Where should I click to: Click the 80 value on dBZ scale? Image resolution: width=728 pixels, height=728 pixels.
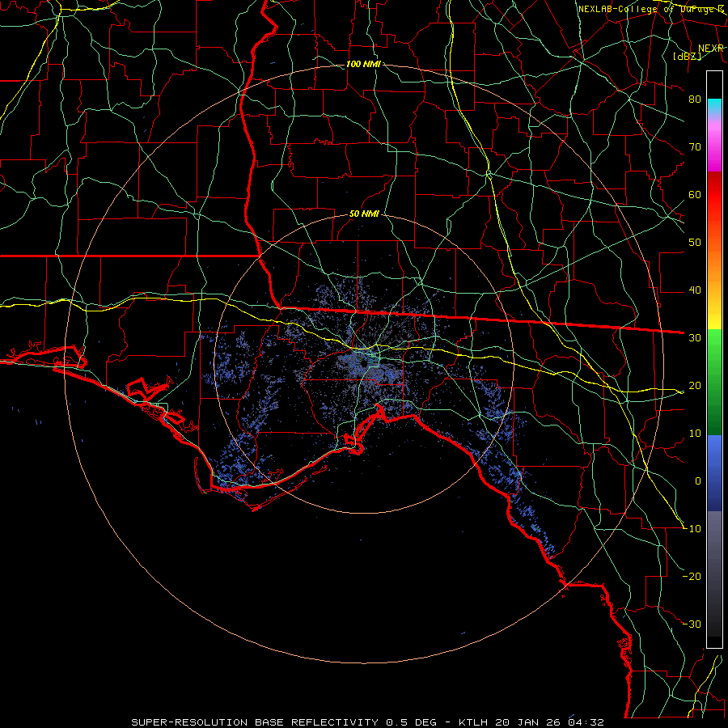(x=695, y=99)
